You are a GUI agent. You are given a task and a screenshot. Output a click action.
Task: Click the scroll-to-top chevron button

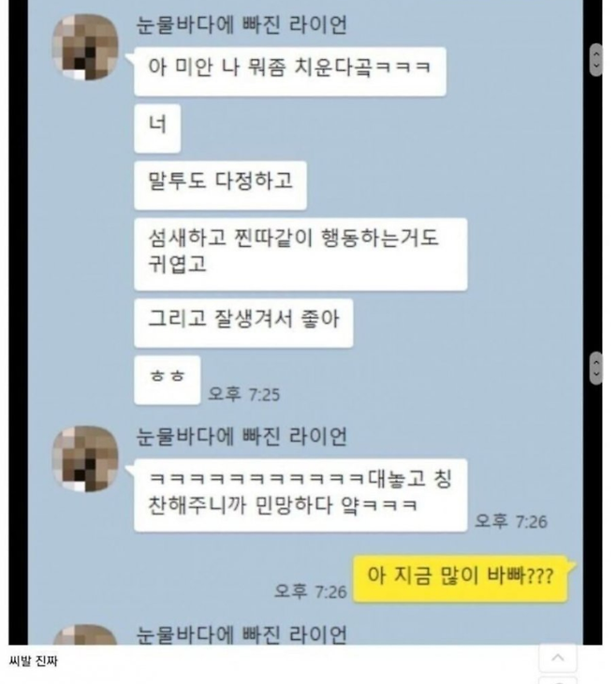click(x=558, y=658)
